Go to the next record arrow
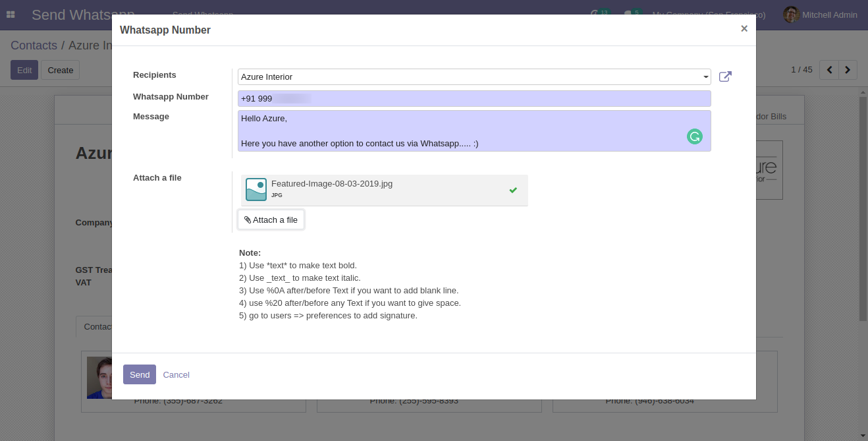The height and width of the screenshot is (441, 868). point(848,69)
